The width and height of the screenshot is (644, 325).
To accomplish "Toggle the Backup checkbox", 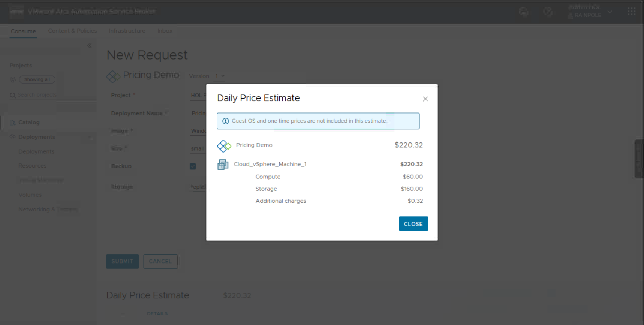I will (193, 166).
